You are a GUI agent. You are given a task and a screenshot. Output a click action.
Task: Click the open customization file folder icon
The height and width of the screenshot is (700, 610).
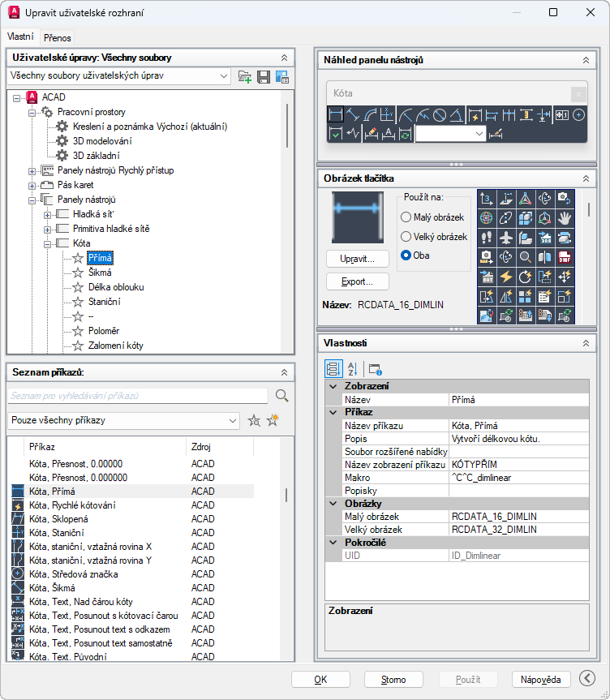[x=245, y=77]
